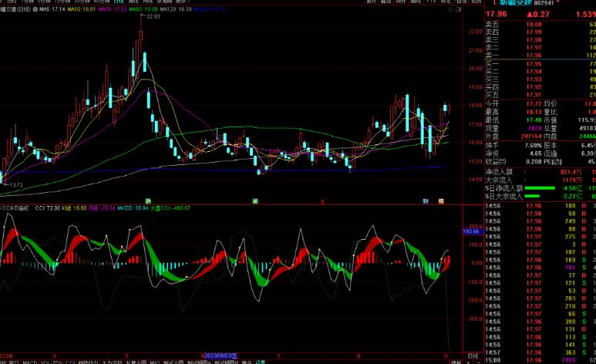Click the MA60: 15.99 legend label
The height and width of the screenshot is (364, 596).
pyautogui.click(x=143, y=8)
